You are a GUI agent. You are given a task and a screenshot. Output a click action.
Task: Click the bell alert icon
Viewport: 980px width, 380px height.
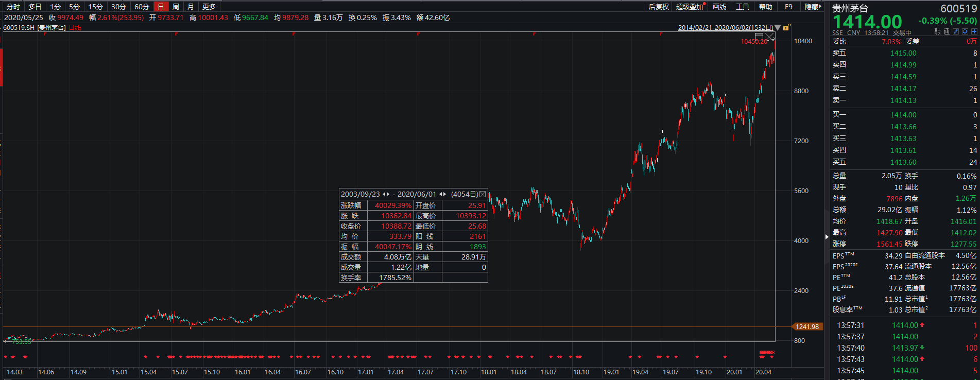point(965,31)
